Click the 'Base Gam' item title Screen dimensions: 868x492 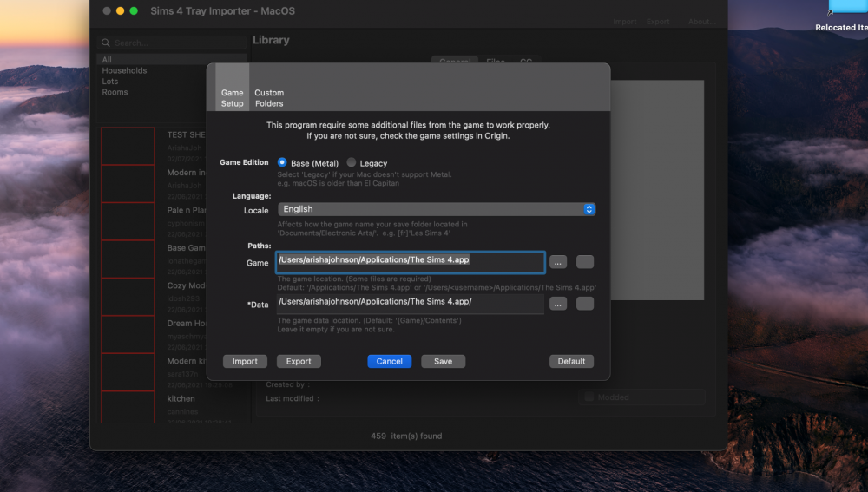tap(186, 248)
